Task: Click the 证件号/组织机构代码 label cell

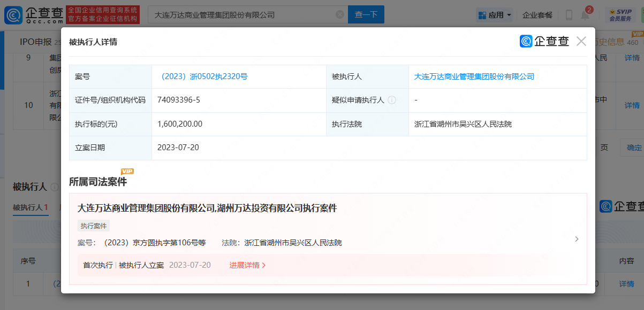Action: (x=110, y=100)
